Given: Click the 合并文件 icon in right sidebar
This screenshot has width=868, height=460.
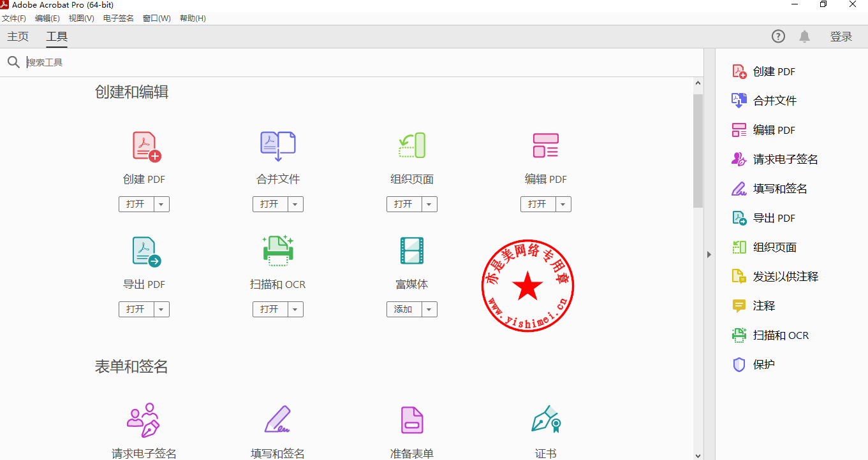Looking at the screenshot, I should point(739,101).
